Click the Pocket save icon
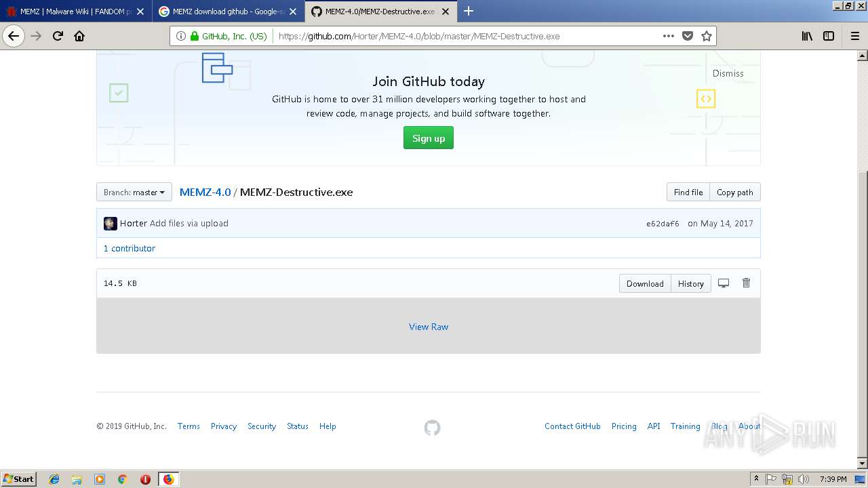 point(688,36)
